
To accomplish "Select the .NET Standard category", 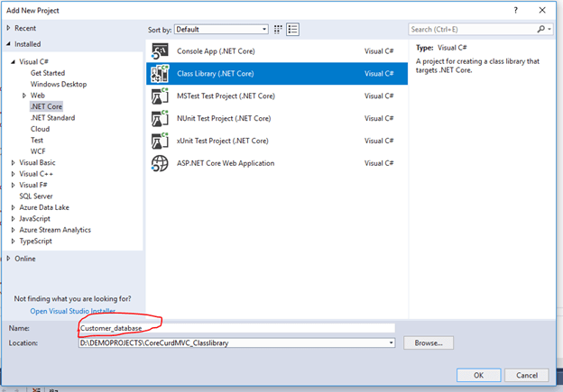I will coord(52,118).
